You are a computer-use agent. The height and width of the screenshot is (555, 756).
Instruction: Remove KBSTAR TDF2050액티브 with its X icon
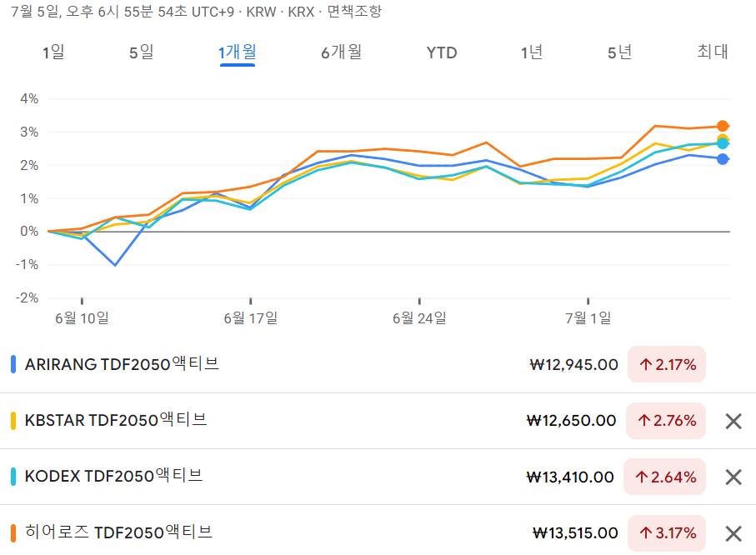tap(733, 421)
